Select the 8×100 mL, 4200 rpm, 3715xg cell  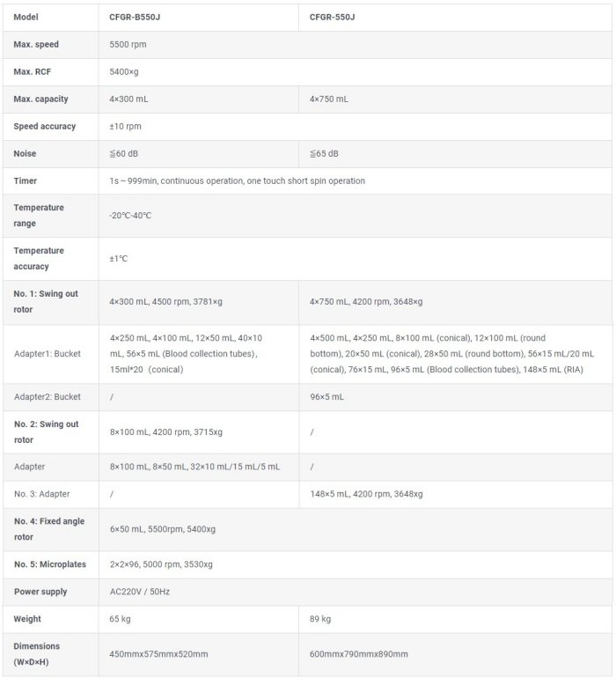point(166,432)
